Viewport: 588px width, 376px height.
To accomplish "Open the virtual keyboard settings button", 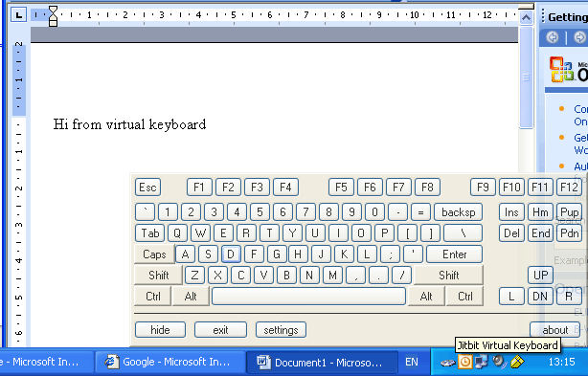I will [x=281, y=330].
